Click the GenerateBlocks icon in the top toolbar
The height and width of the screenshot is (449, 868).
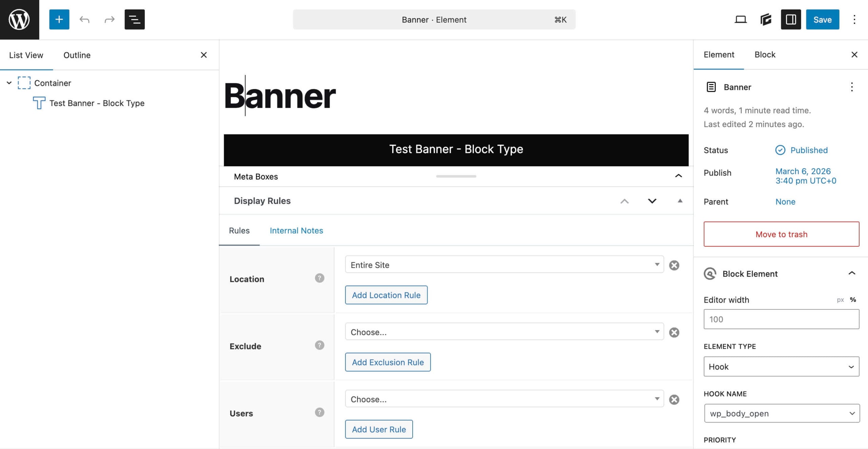[766, 19]
